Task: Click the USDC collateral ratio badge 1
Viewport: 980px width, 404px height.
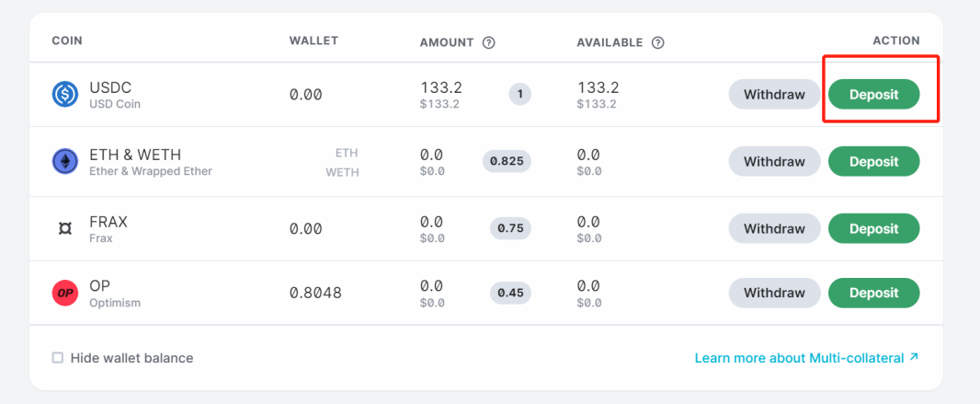Action: (x=519, y=94)
